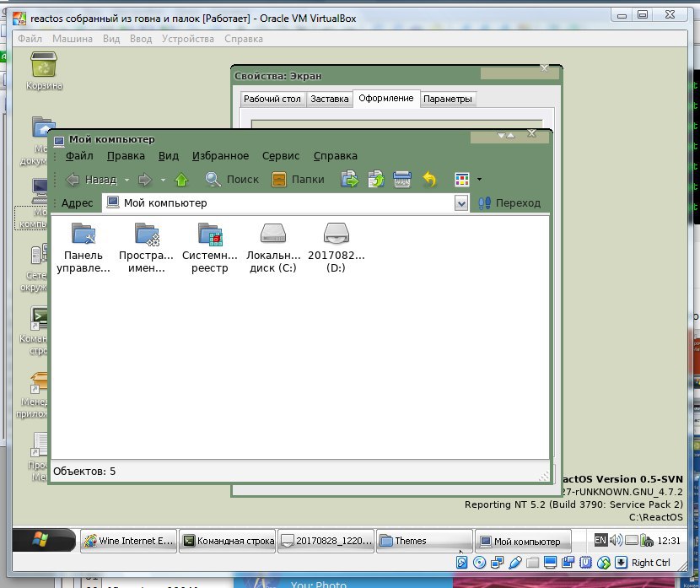The image size is (700, 588).
Task: Toggle the Папки (Folders) pane button
Action: (x=298, y=180)
